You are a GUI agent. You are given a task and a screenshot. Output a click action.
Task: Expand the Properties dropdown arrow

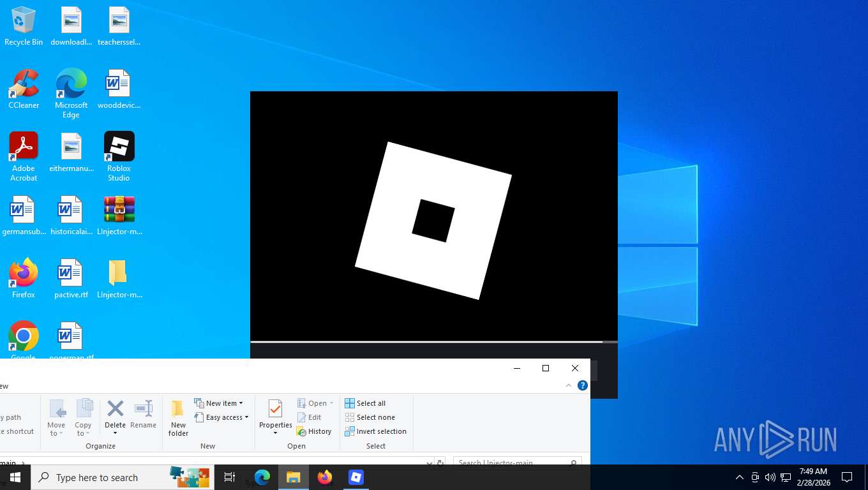276,433
